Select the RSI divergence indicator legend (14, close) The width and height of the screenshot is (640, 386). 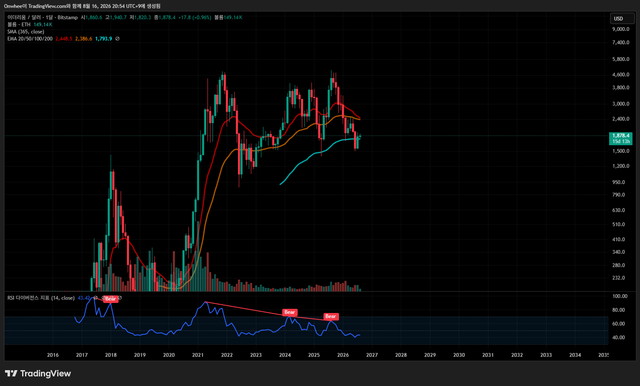point(41,298)
